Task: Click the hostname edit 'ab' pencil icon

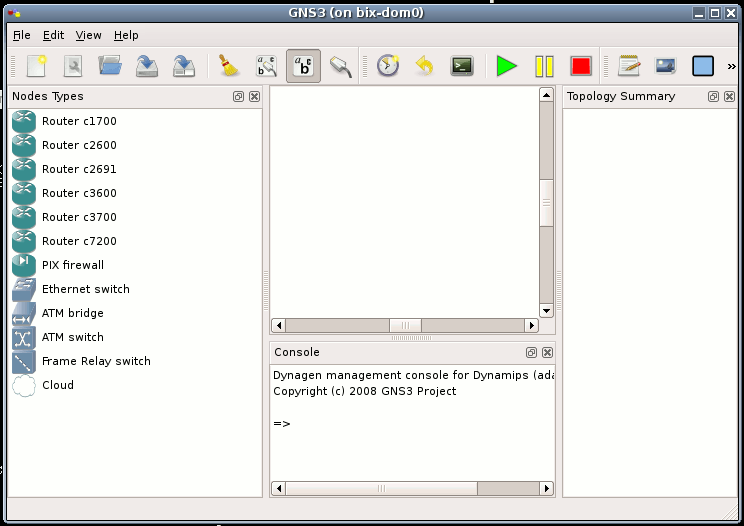Action: pos(266,66)
